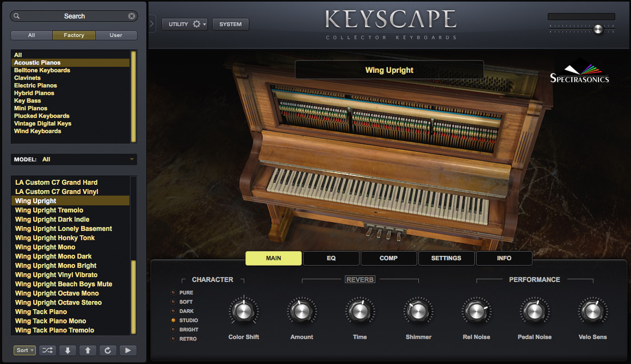
Task: Step to previous patch with up arrow
Action: pyautogui.click(x=88, y=350)
